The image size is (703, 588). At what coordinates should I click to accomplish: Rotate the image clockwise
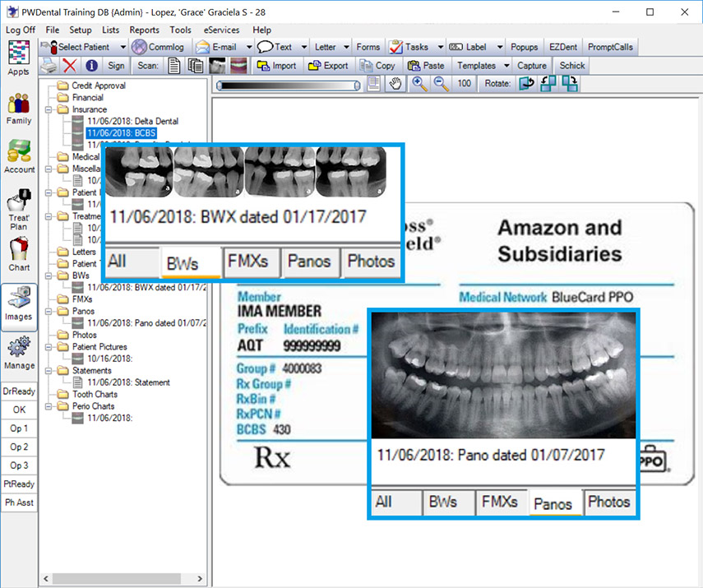pos(570,84)
